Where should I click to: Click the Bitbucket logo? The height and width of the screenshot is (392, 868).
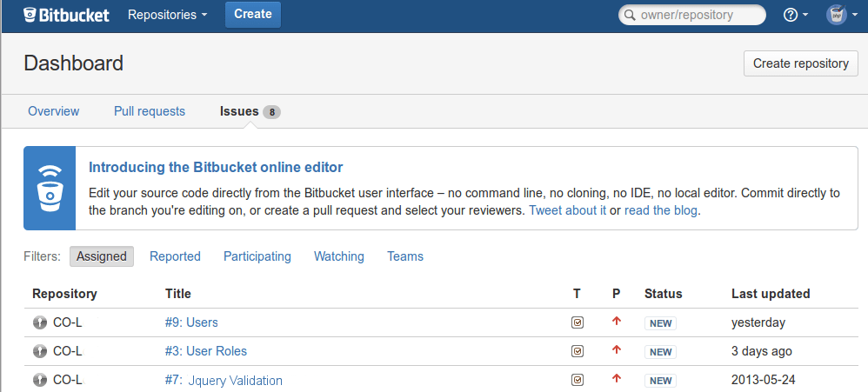66,15
